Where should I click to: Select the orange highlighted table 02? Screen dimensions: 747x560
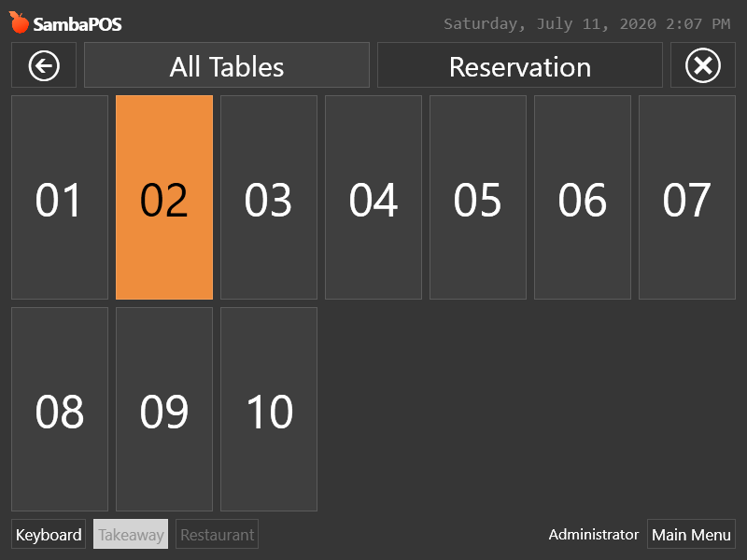coord(164,198)
